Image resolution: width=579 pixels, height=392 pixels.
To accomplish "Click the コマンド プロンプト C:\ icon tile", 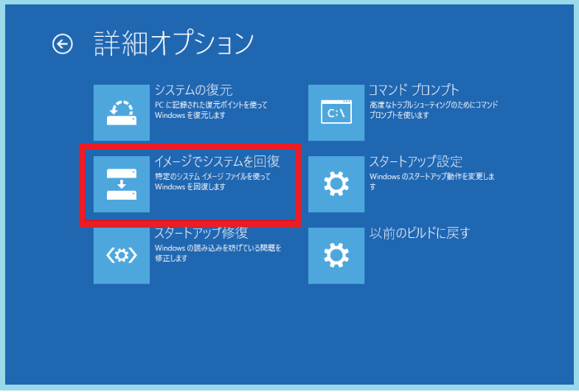I will tap(336, 113).
